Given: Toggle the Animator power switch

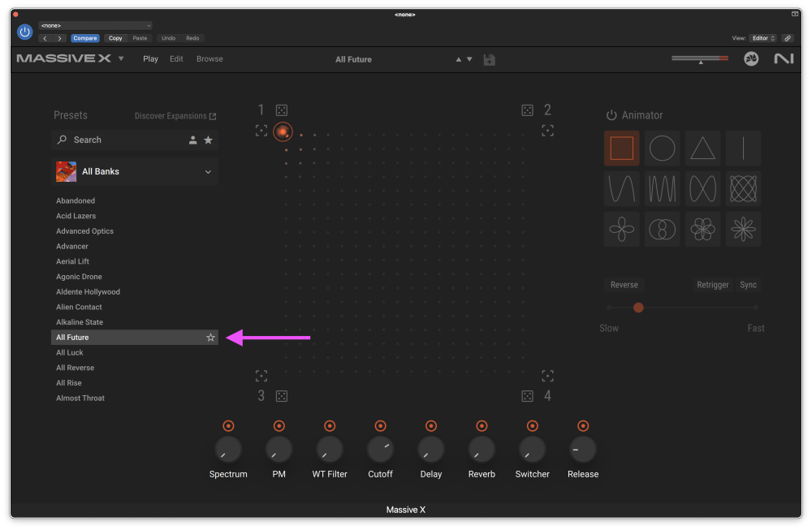Looking at the screenshot, I should tap(611, 115).
